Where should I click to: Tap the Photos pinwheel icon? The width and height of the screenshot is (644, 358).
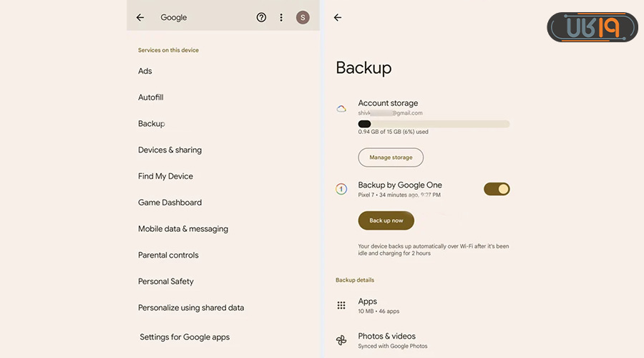341,340
